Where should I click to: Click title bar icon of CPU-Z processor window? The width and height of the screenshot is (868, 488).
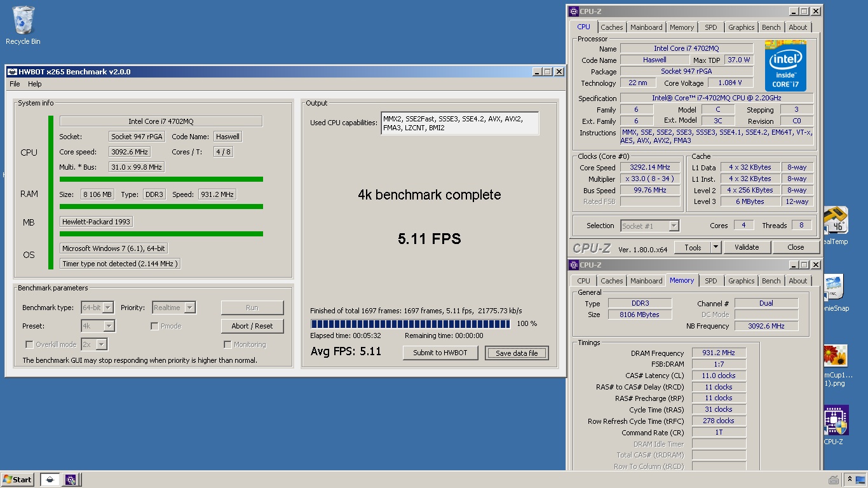(573, 11)
